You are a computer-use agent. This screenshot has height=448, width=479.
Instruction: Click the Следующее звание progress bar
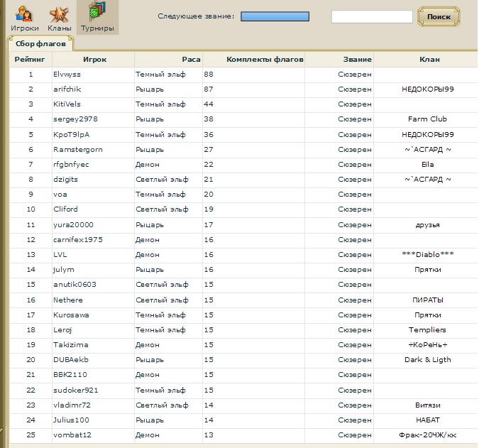point(275,16)
